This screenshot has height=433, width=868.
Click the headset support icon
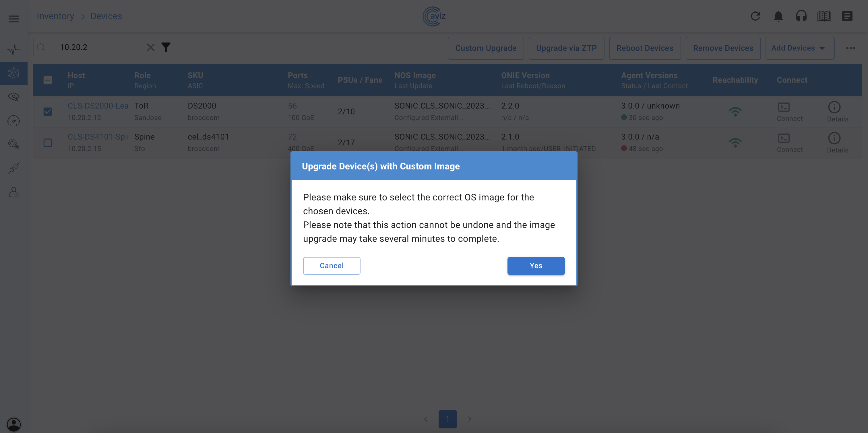[x=801, y=16]
